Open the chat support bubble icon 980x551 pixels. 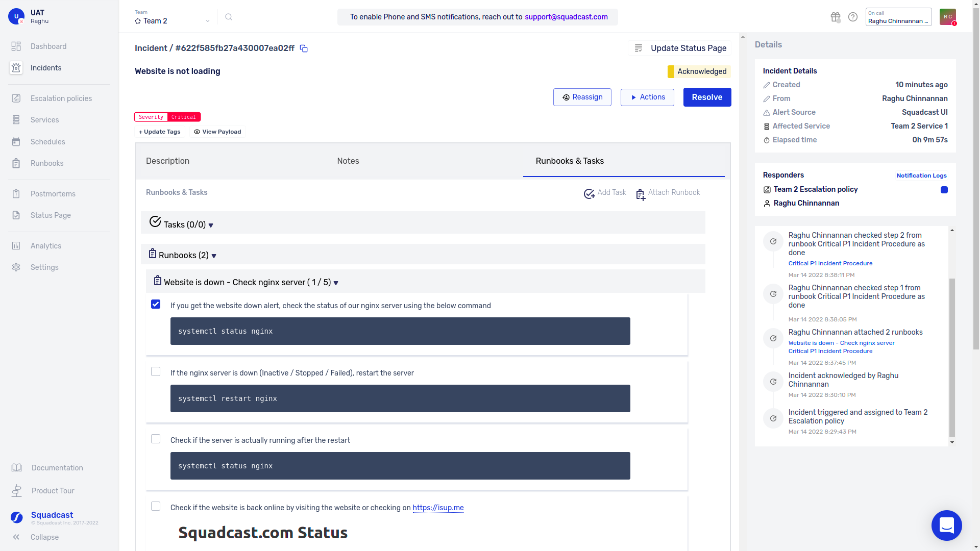(x=946, y=525)
